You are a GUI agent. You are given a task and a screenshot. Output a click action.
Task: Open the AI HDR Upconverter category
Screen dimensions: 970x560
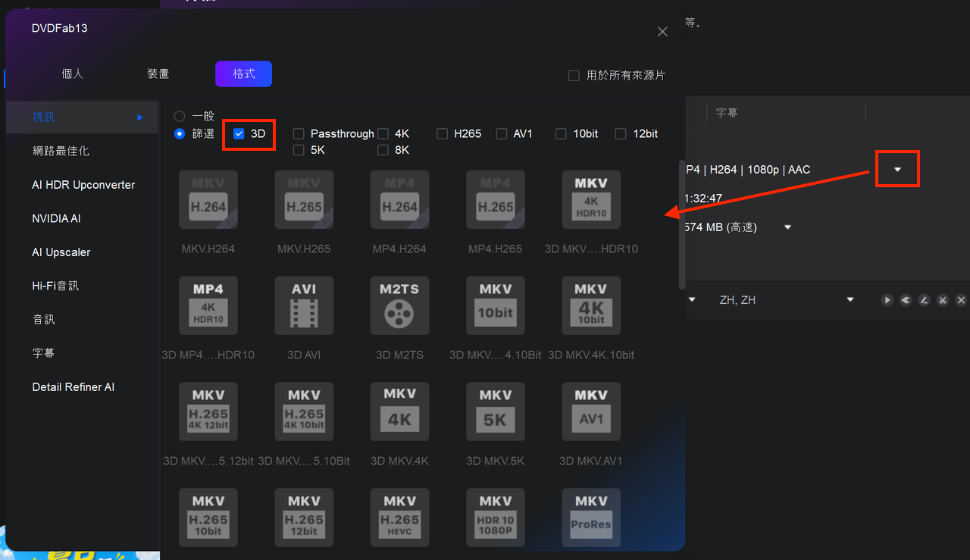82,185
